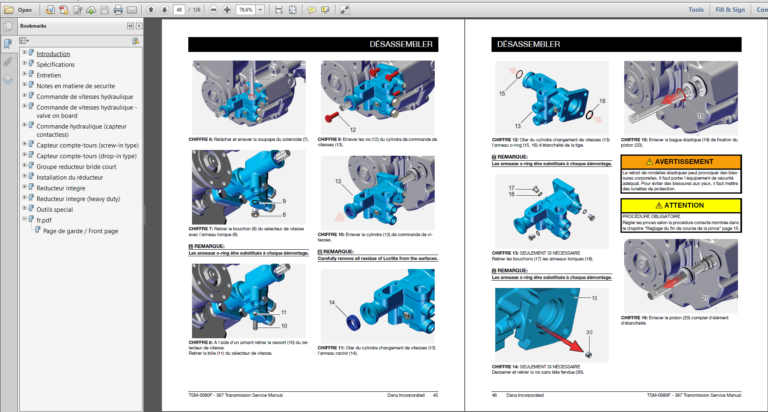Select Commande de vitesses hydraulique - valve on board
This screenshot has width=768, height=412.
pos(86,111)
